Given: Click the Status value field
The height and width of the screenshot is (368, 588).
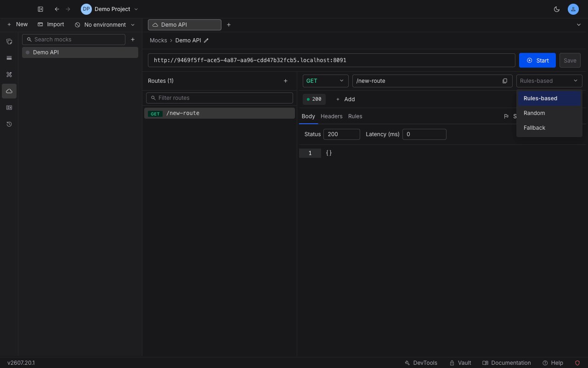Looking at the screenshot, I should 342,134.
